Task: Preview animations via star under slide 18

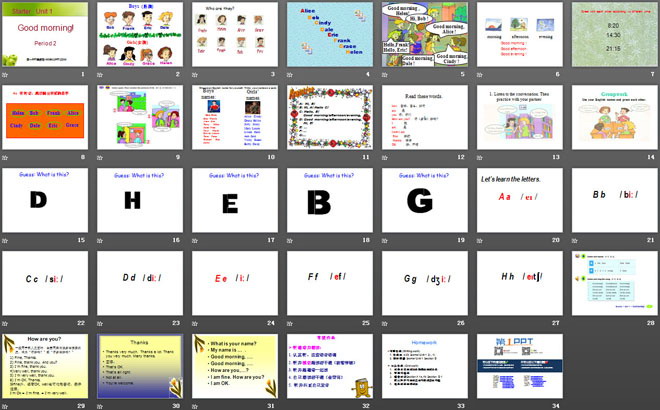Action: [x=290, y=241]
